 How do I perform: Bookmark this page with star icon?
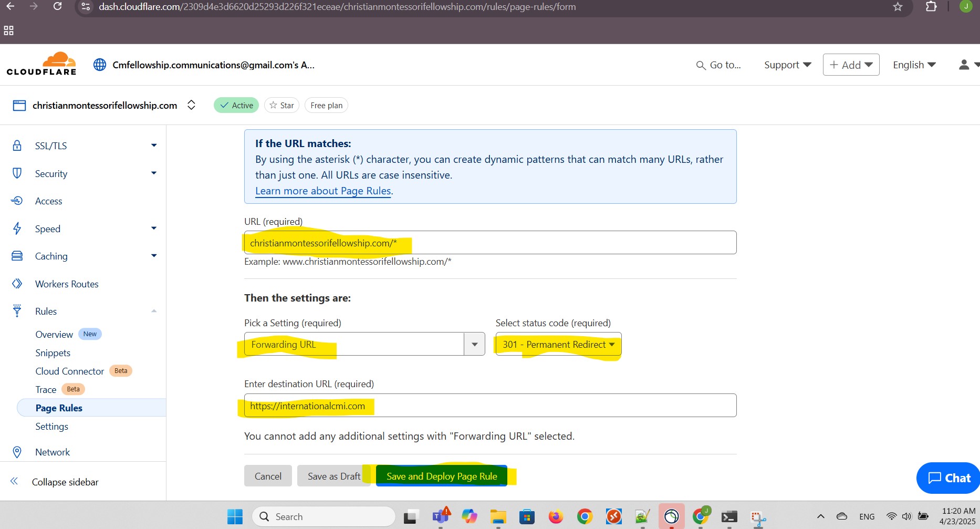898,7
